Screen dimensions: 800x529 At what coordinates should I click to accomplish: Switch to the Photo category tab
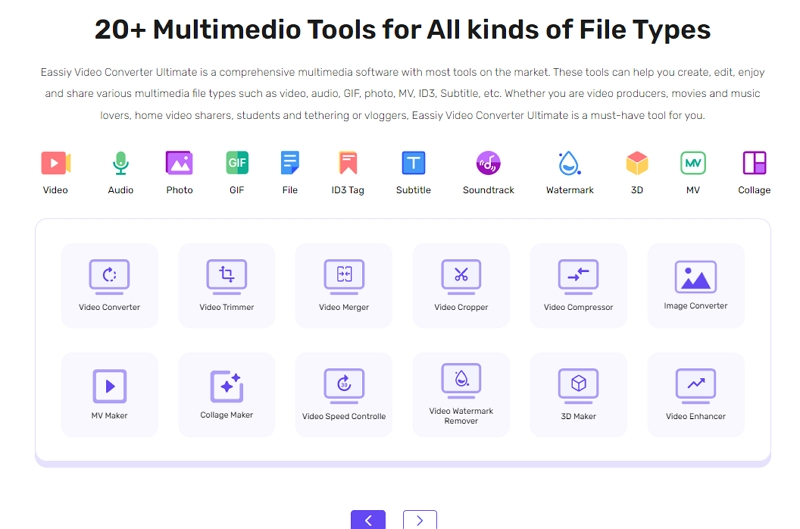(179, 172)
